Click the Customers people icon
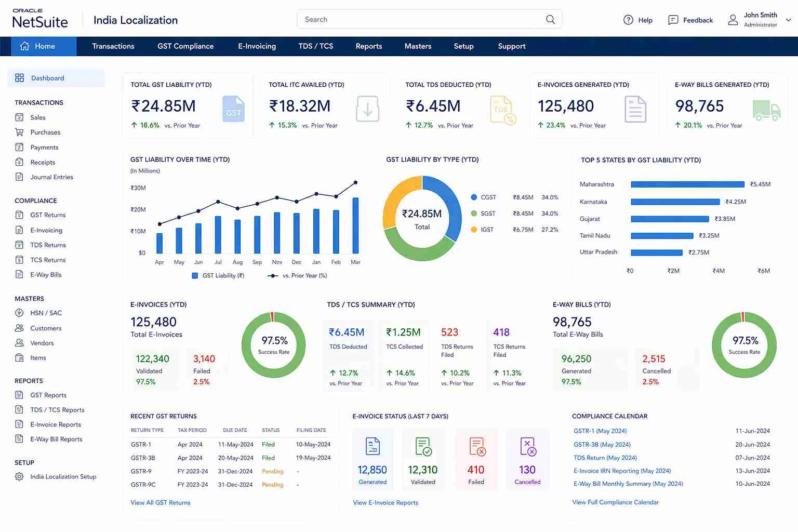The height and width of the screenshot is (532, 798). [x=19, y=328]
